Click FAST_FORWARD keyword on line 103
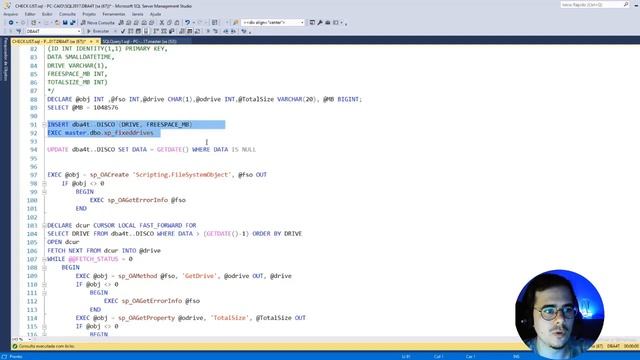The height and width of the screenshot is (360, 640). point(161,225)
